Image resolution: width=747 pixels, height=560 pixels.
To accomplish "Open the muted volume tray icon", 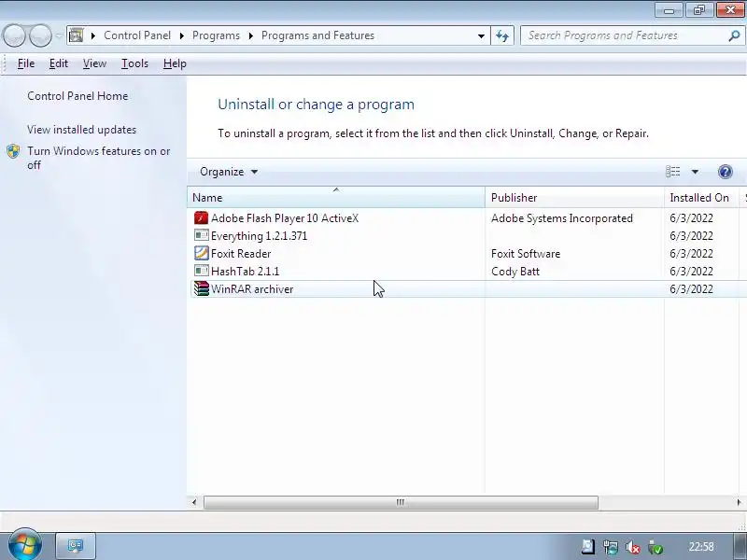I will point(633,547).
